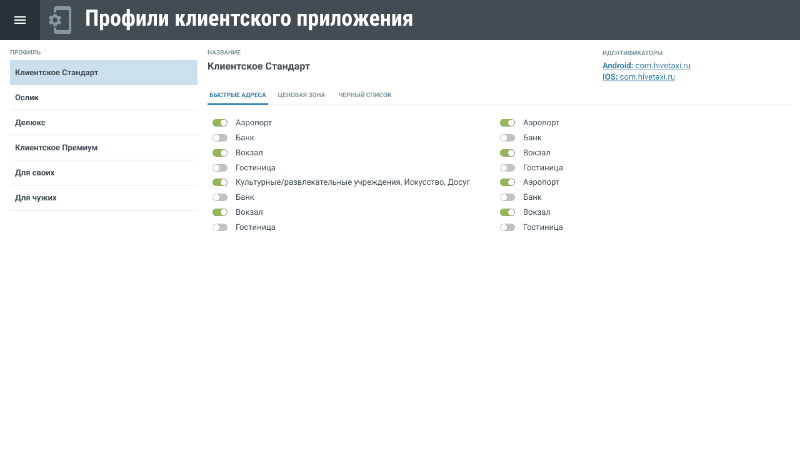Select the Клиентское Стандарт profile
The width and height of the screenshot is (800, 476).
(103, 73)
